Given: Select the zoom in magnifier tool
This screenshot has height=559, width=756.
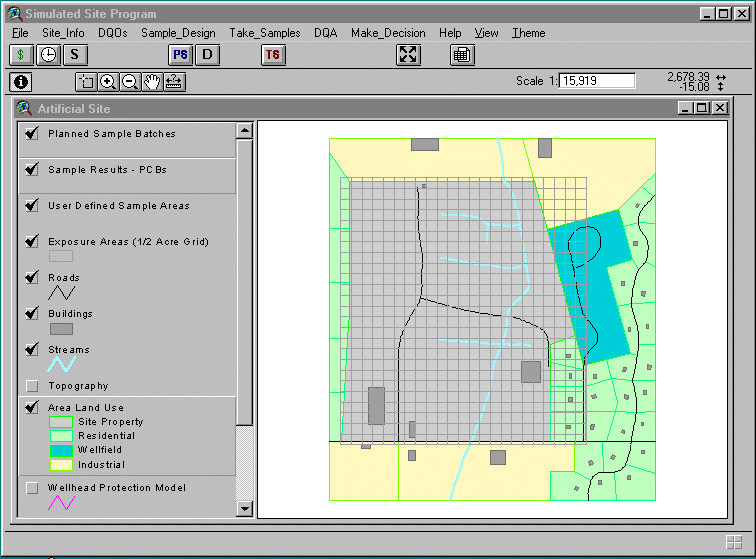Looking at the screenshot, I should coord(108,82).
